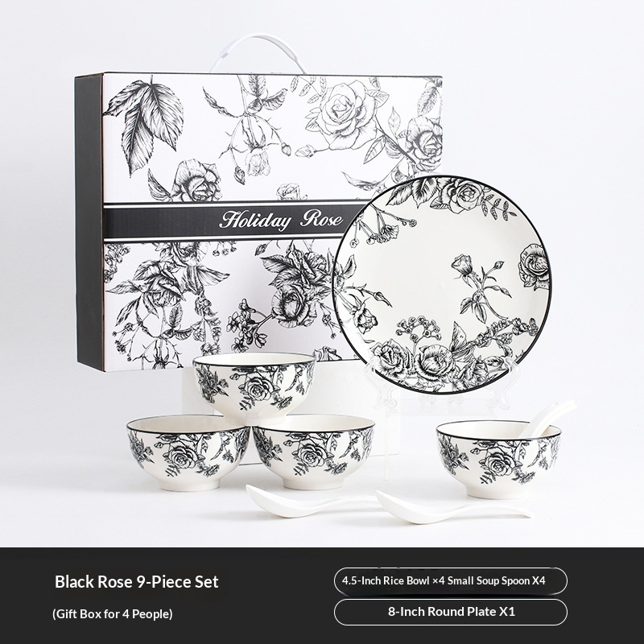The height and width of the screenshot is (644, 644).
Task: Click the '8-Inch Round Plate X1' pill label
Action: coord(451,612)
